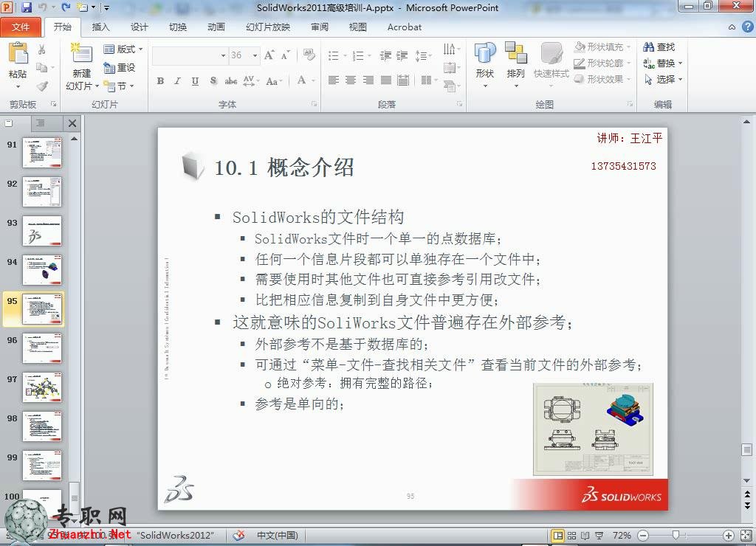
Task: Close the slide thumbnail pane
Action: point(72,123)
